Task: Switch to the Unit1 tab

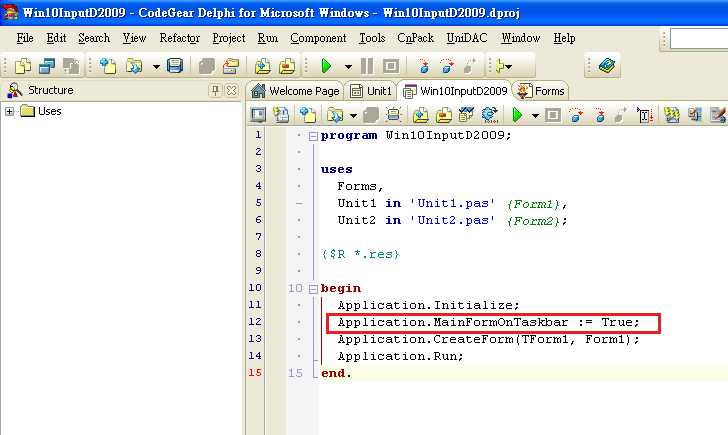Action: [371, 91]
